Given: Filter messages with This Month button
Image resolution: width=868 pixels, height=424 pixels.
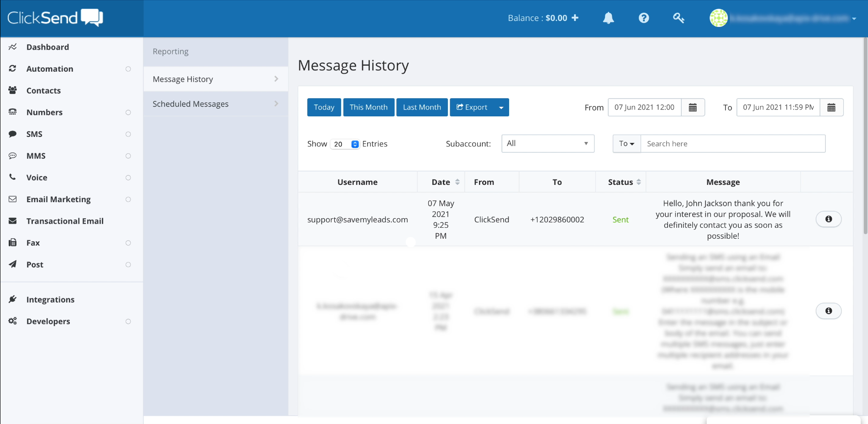Looking at the screenshot, I should click(368, 107).
